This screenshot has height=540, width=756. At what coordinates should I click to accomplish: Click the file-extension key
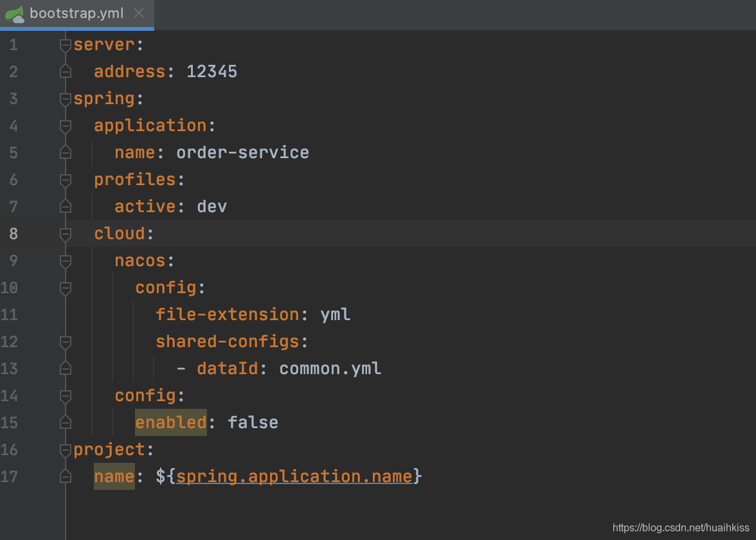coord(228,315)
